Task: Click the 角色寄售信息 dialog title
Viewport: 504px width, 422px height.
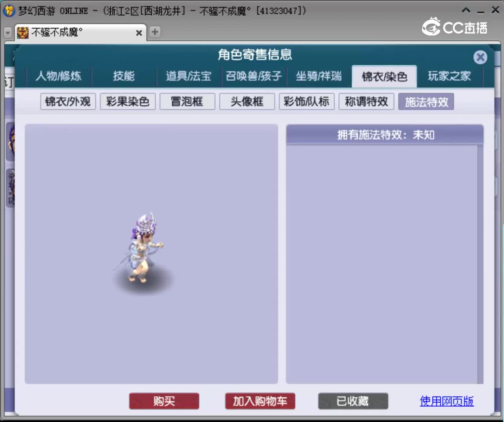Action: (255, 54)
